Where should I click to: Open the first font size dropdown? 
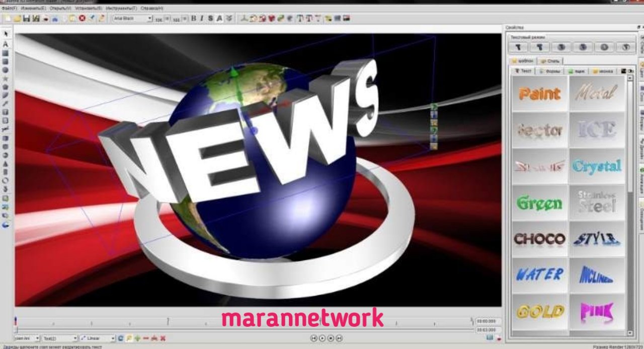click(x=163, y=19)
